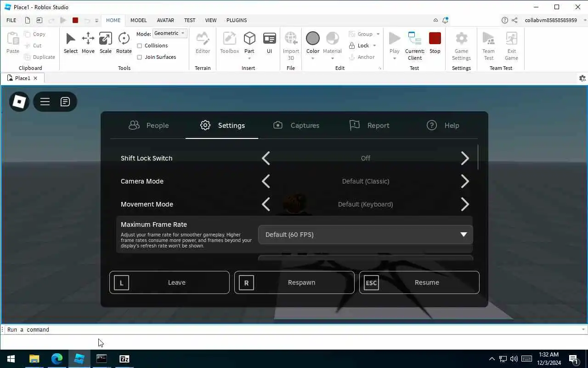Switch to the AVATAR ribbon tab

point(165,20)
